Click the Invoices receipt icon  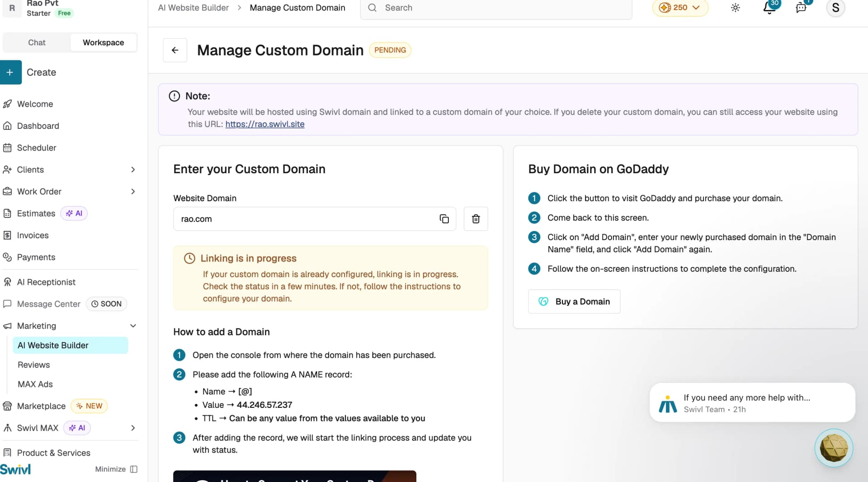coord(7,235)
